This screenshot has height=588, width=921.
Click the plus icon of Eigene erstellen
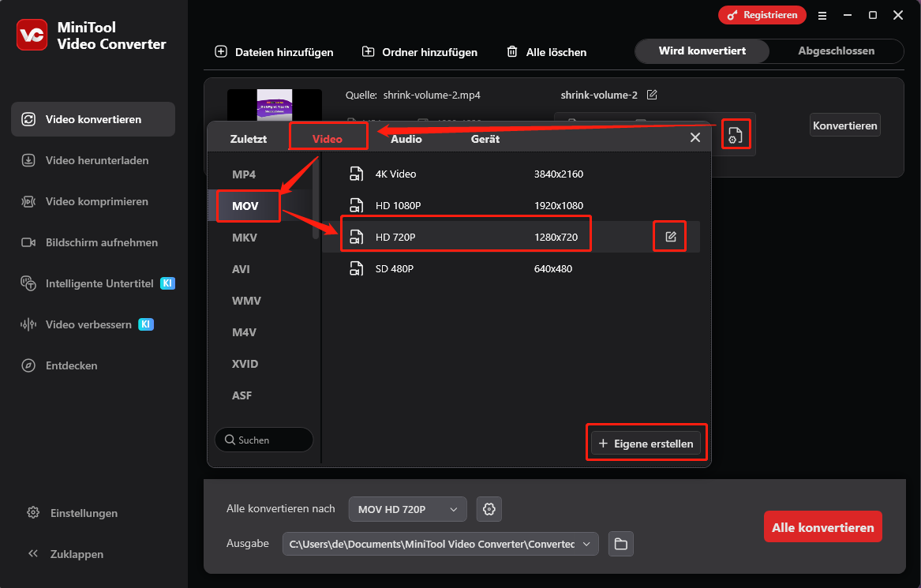pos(603,444)
